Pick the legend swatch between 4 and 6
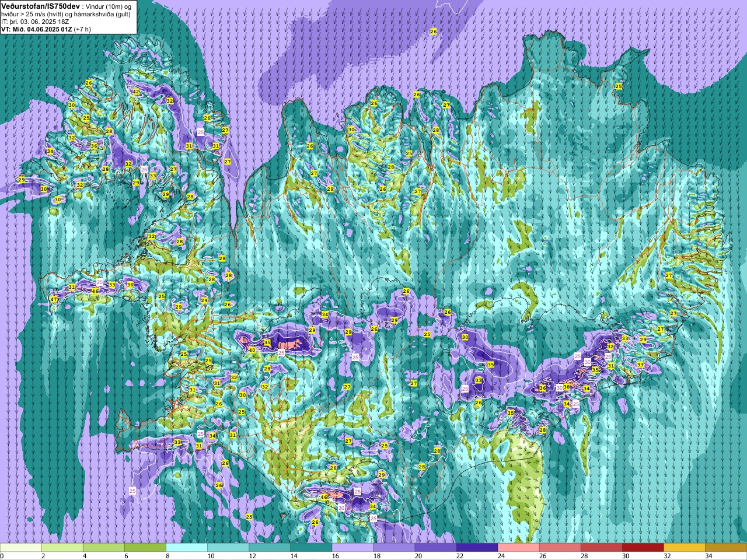 (x=104, y=548)
